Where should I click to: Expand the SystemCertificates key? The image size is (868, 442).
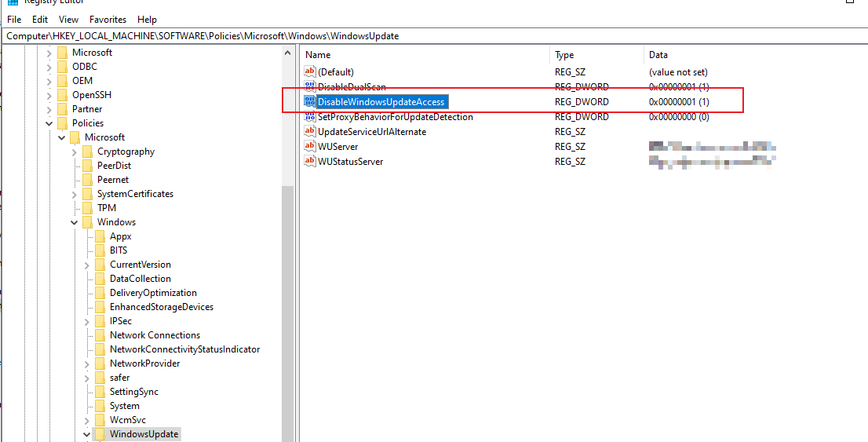(x=75, y=194)
